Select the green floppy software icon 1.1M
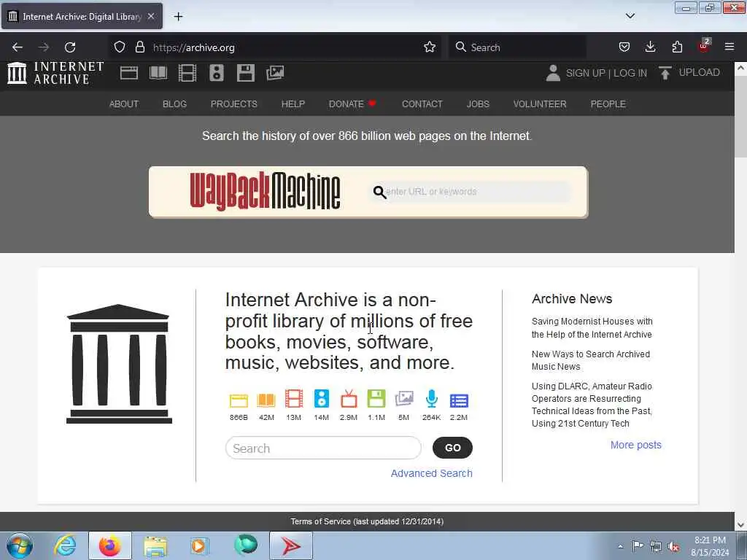The image size is (747, 560). [376, 399]
